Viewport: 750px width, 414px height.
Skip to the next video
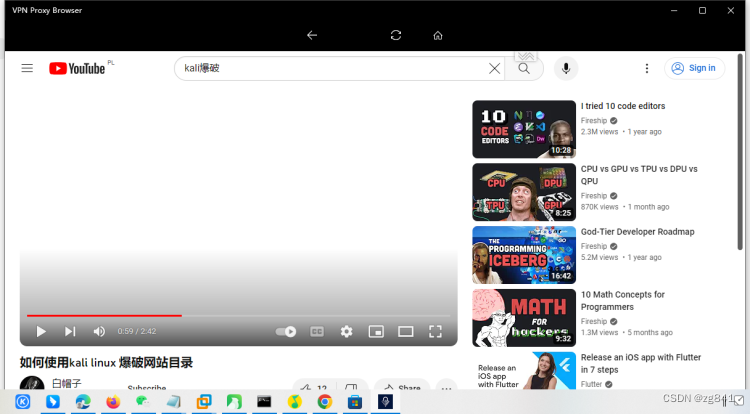[x=70, y=331]
